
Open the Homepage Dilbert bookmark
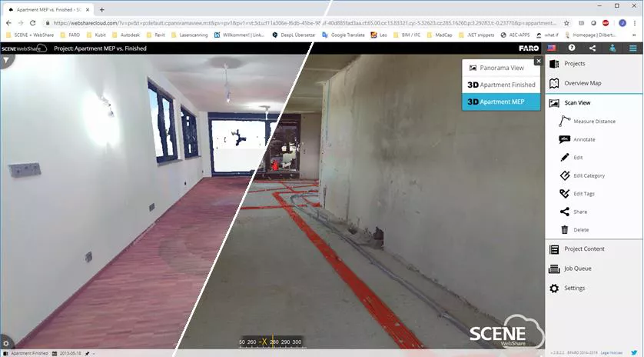coord(590,35)
